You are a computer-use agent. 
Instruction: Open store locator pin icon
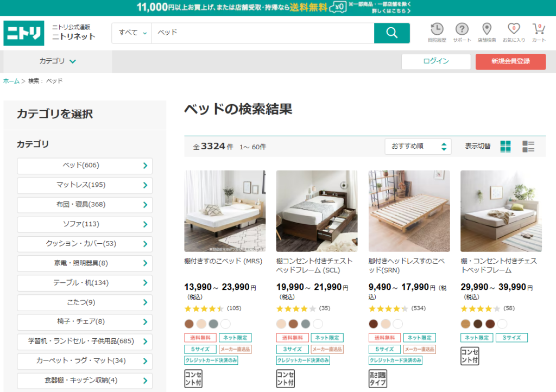click(487, 32)
